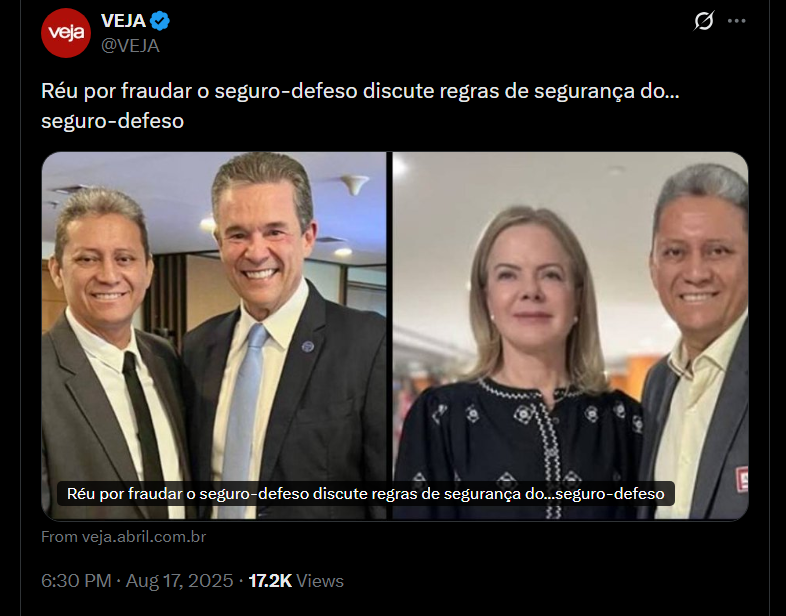Open the Grok explain-post icon
786x616 pixels.
[704, 21]
